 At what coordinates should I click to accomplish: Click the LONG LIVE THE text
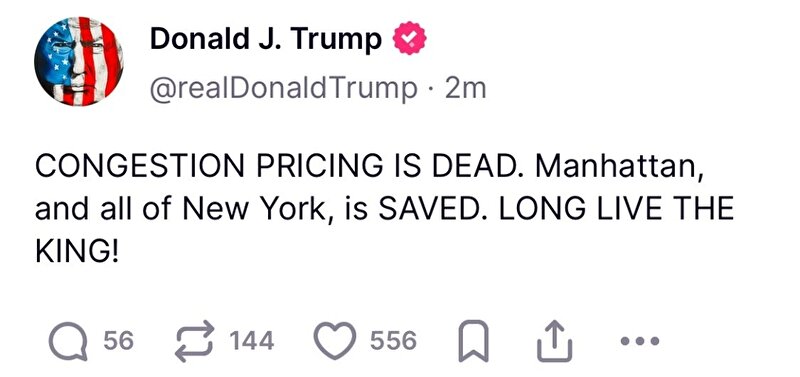click(x=616, y=209)
